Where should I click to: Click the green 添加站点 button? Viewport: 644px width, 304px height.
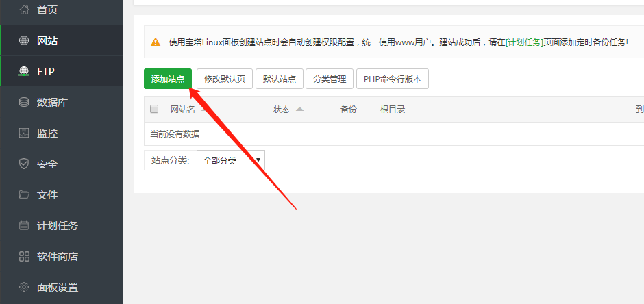click(168, 79)
